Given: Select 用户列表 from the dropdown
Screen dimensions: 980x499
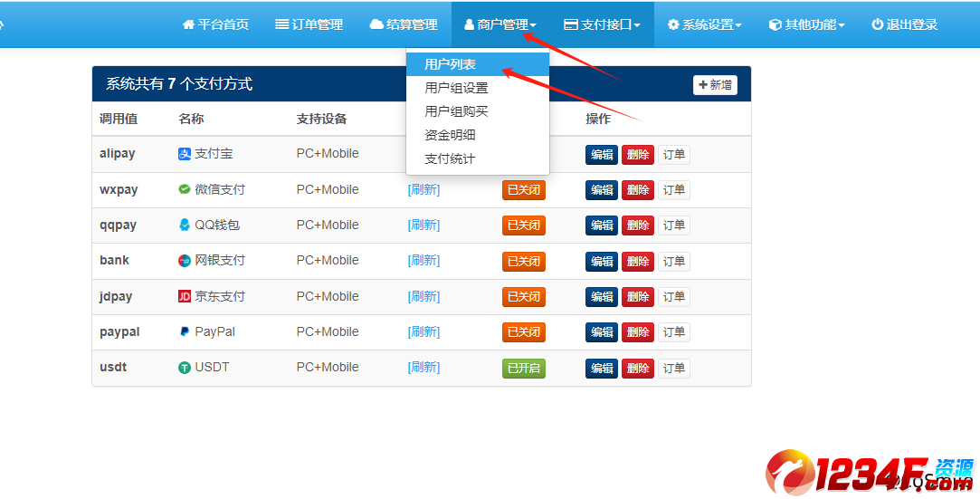Looking at the screenshot, I should 478,63.
